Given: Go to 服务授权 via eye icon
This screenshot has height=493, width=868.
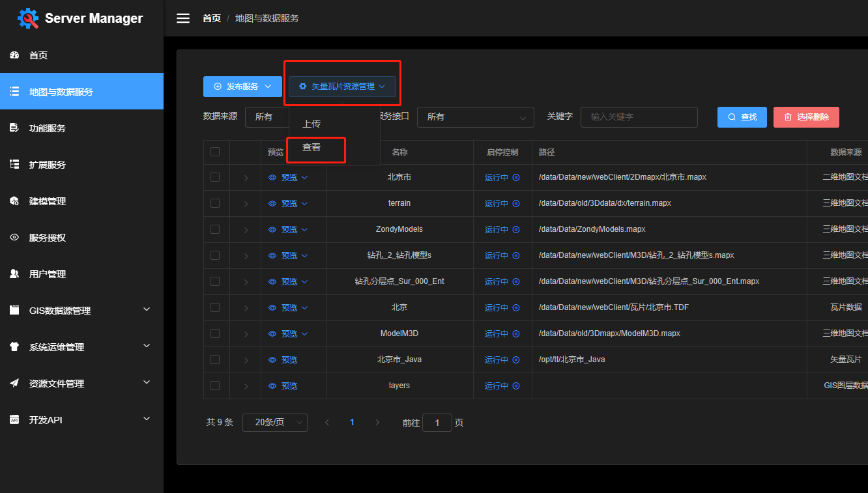Looking at the screenshot, I should pyautogui.click(x=14, y=238).
